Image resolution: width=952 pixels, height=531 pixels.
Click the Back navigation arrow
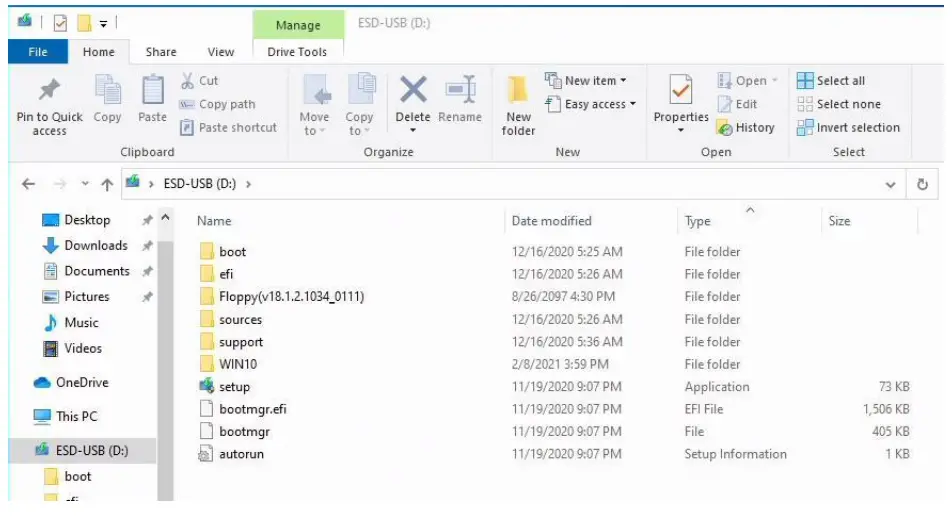(28, 184)
